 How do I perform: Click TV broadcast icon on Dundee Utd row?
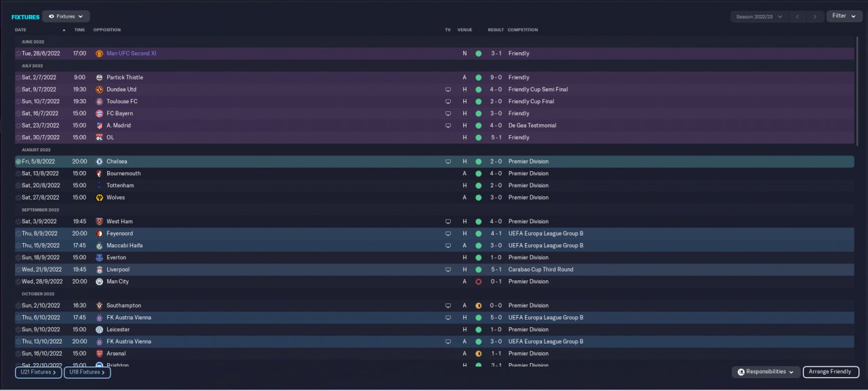[448, 90]
